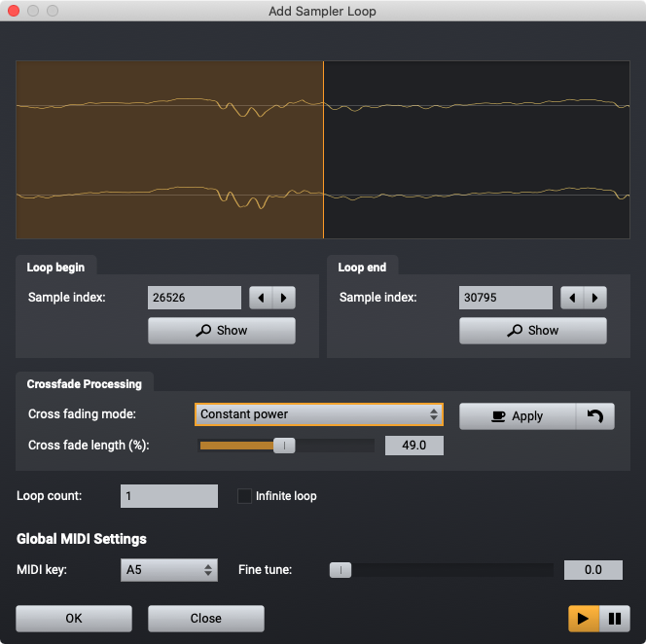The height and width of the screenshot is (644, 646).
Task: Click the Cross fade length value field
Action: (414, 446)
